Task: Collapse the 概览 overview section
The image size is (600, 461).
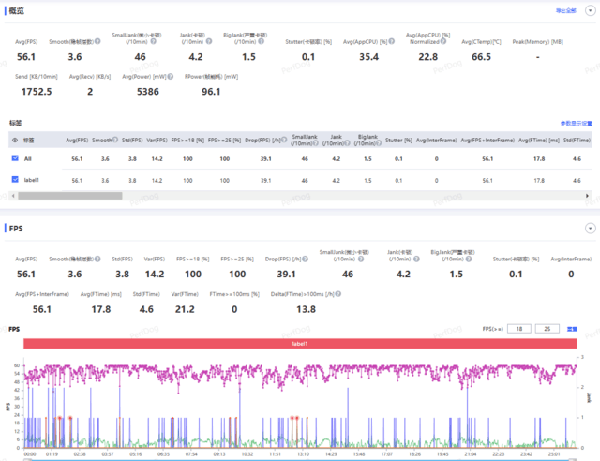Action: (x=589, y=9)
